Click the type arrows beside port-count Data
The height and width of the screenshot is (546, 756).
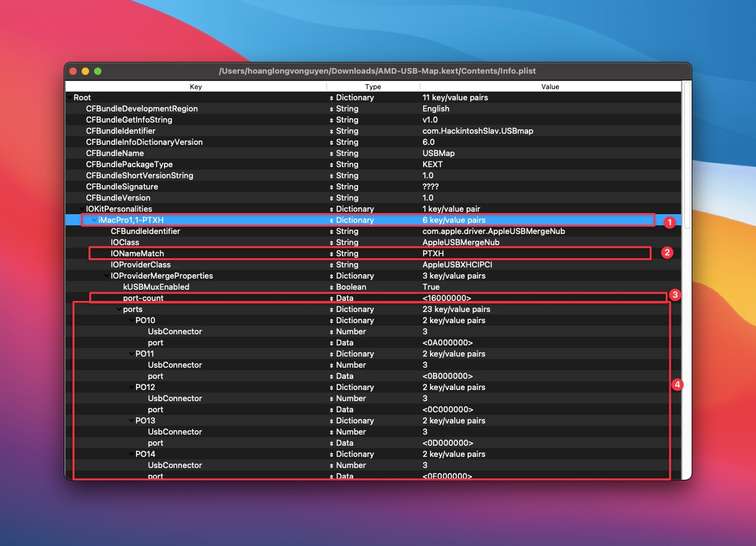[331, 298]
